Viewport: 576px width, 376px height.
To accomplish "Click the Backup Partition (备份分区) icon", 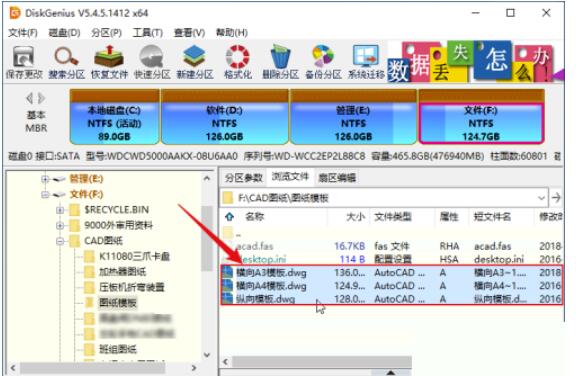I will pyautogui.click(x=323, y=57).
